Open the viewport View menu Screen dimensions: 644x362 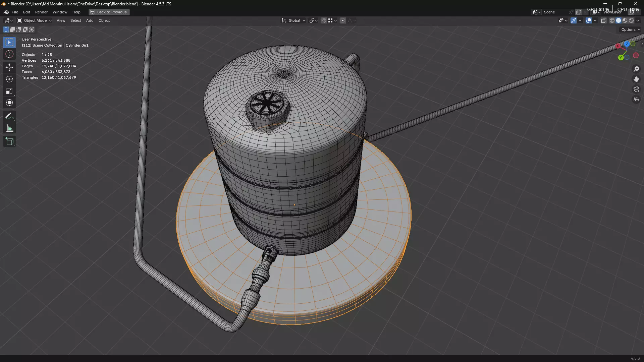tap(61, 20)
